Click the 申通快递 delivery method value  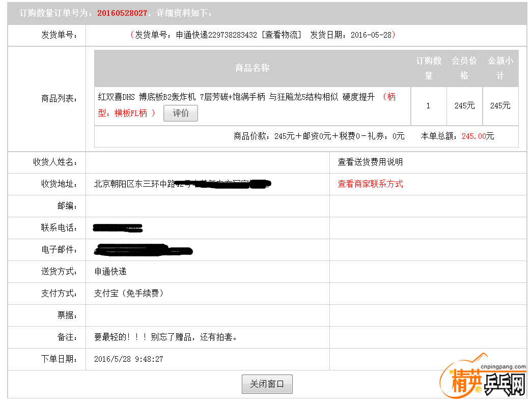coord(110,271)
